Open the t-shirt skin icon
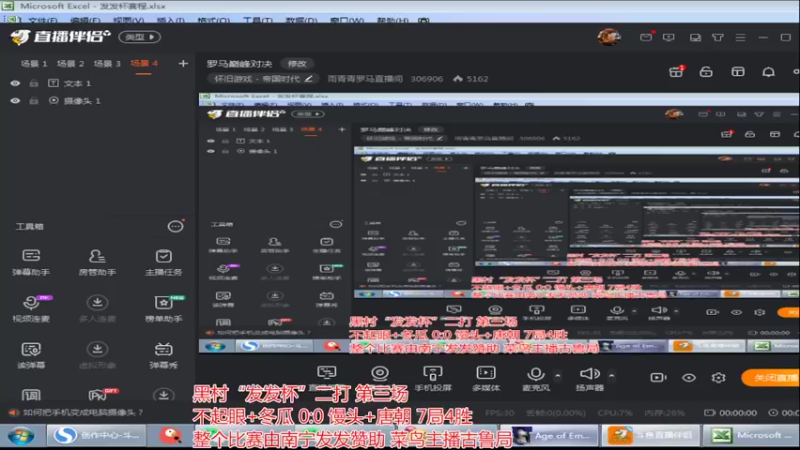Image resolution: width=800 pixels, height=450 pixels. 717,37
